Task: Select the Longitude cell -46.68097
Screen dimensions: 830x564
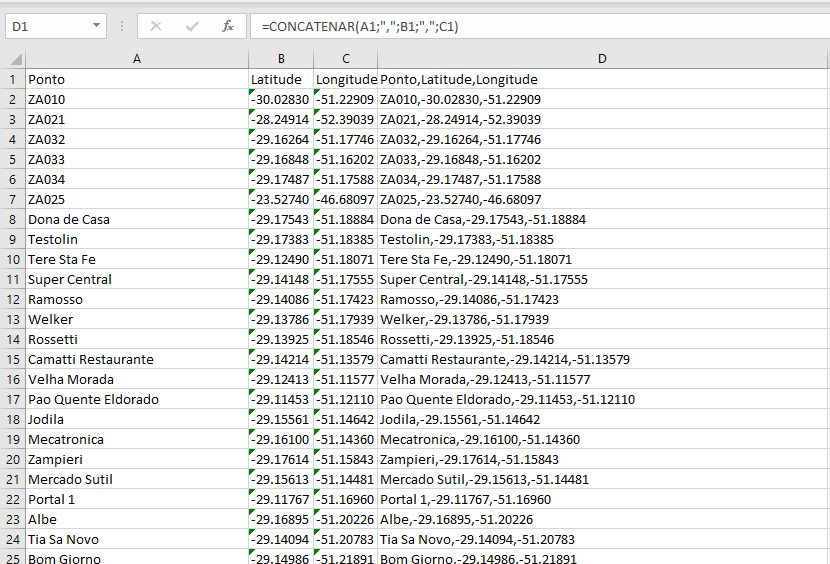Action: pos(345,199)
